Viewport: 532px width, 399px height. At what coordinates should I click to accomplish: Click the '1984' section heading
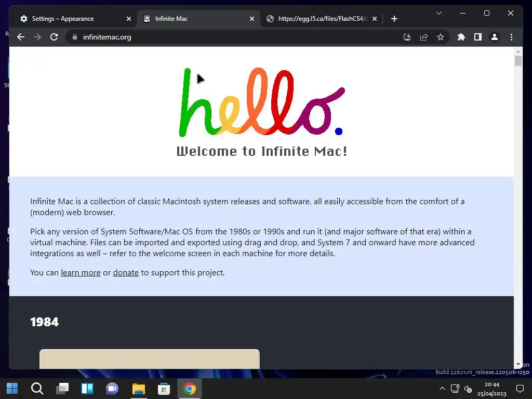(x=45, y=322)
